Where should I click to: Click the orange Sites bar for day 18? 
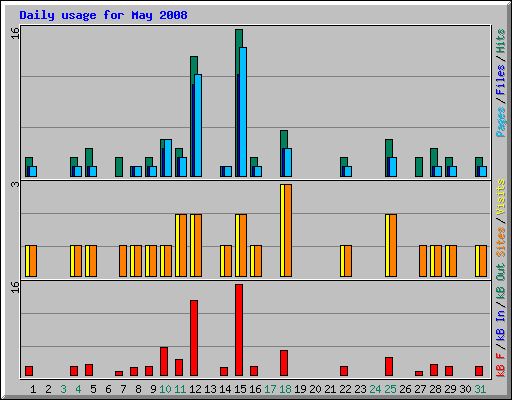click(288, 230)
